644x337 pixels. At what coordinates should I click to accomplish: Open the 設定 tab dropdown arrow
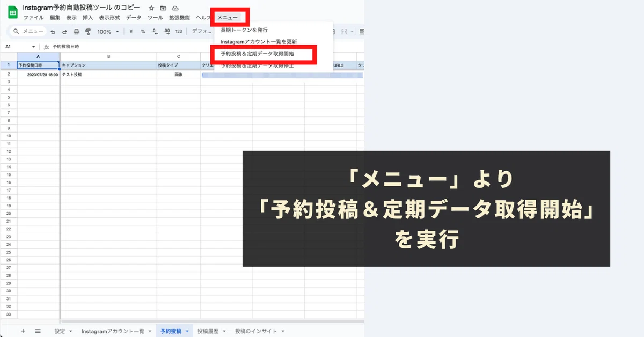tap(71, 331)
